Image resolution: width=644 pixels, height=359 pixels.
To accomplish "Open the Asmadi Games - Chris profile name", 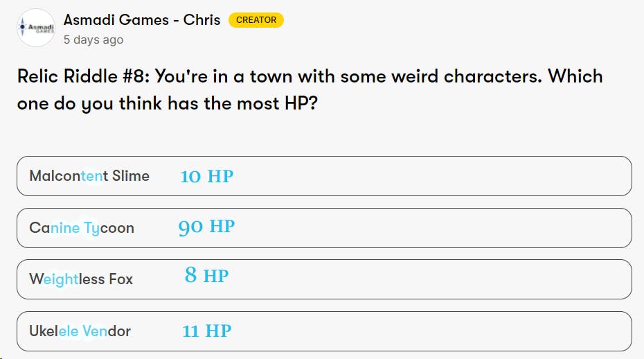I will click(x=142, y=19).
